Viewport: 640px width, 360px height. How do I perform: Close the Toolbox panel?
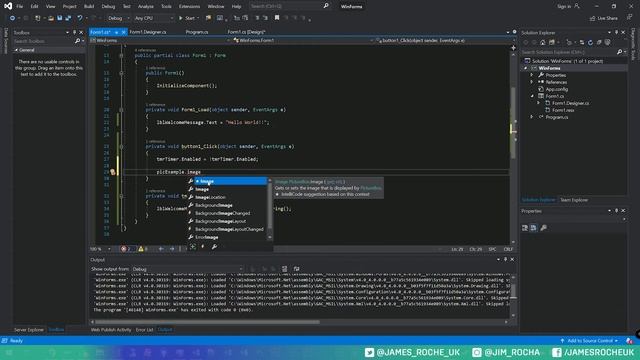81,32
